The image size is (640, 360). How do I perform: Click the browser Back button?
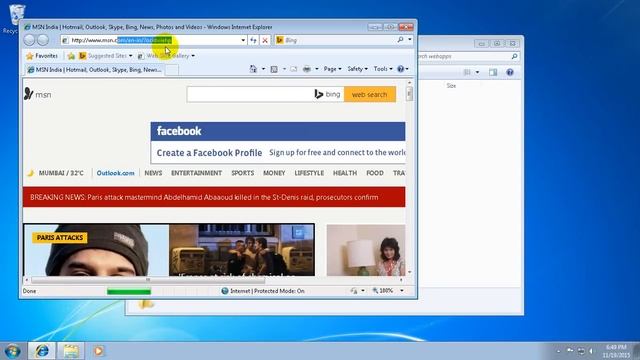tap(29, 40)
